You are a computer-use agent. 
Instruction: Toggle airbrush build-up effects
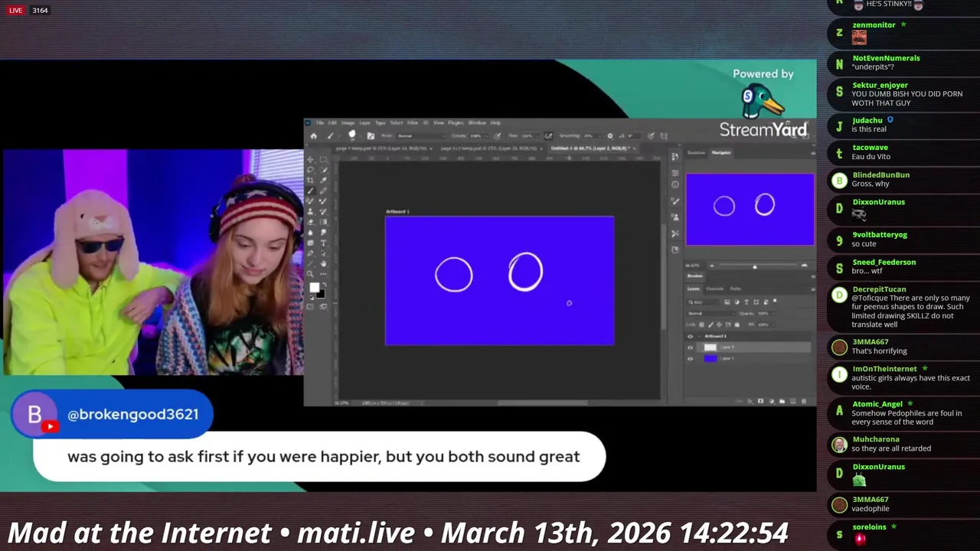point(547,135)
